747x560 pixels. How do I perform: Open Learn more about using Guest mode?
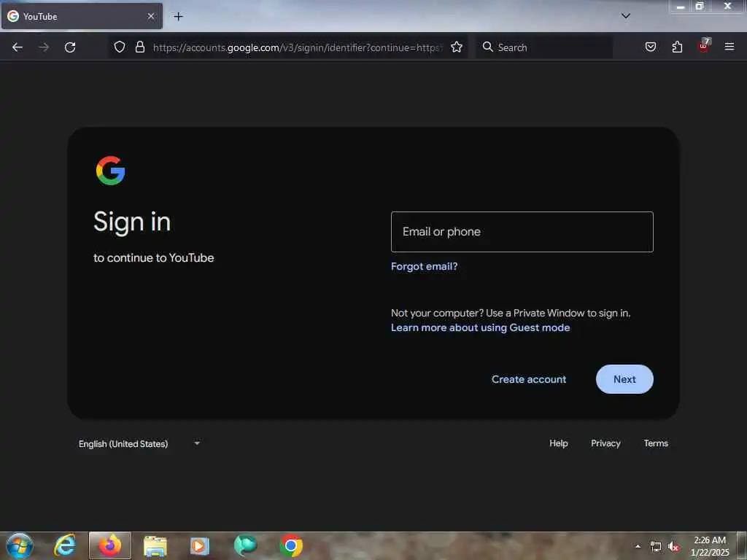point(480,327)
